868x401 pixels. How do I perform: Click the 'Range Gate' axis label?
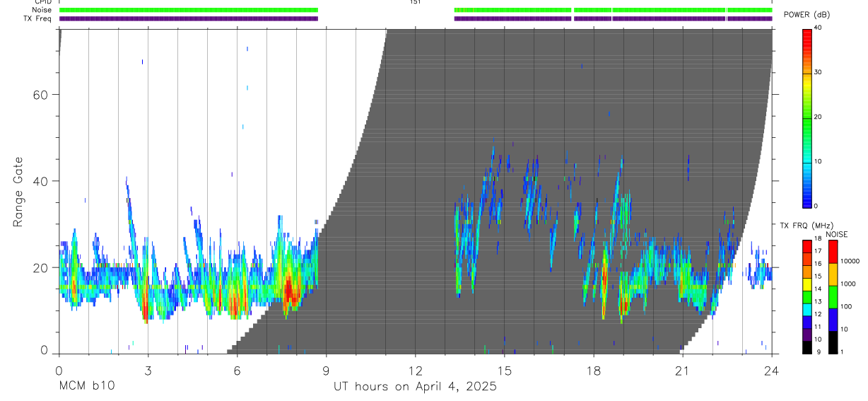[18, 192]
